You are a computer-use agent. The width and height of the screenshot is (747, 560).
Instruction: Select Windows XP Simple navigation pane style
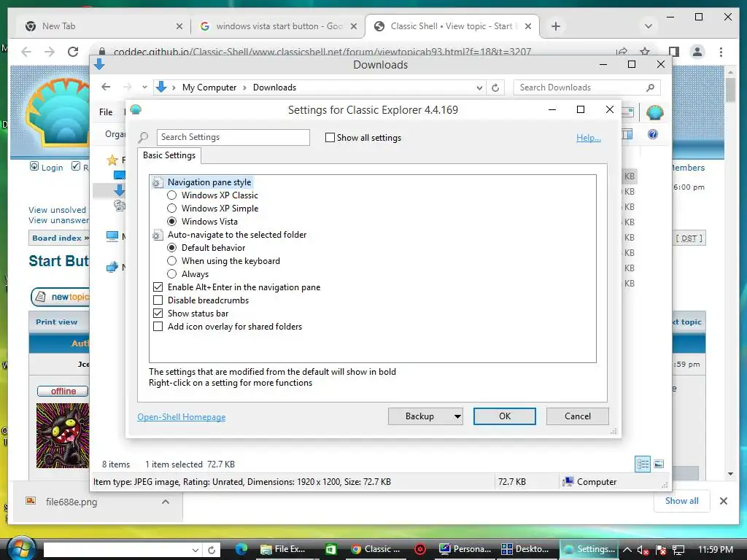[x=172, y=208]
